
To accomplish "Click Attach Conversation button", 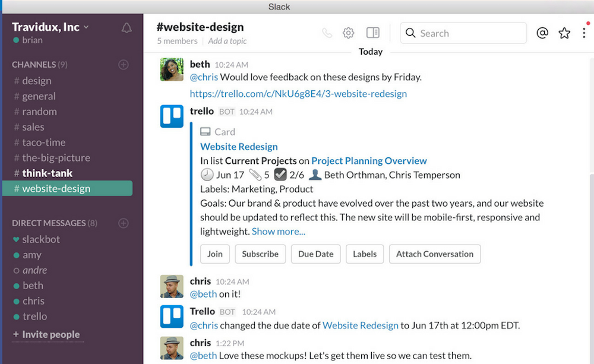I will 435,254.
